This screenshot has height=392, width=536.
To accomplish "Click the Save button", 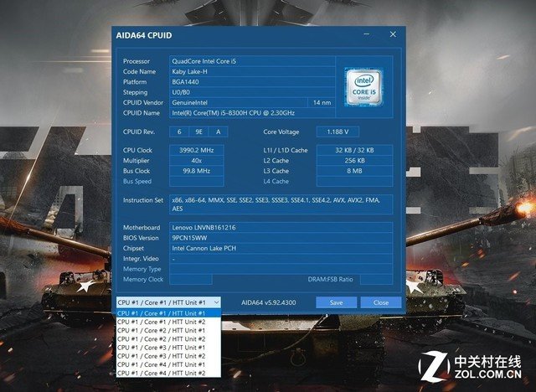I will tap(336, 302).
